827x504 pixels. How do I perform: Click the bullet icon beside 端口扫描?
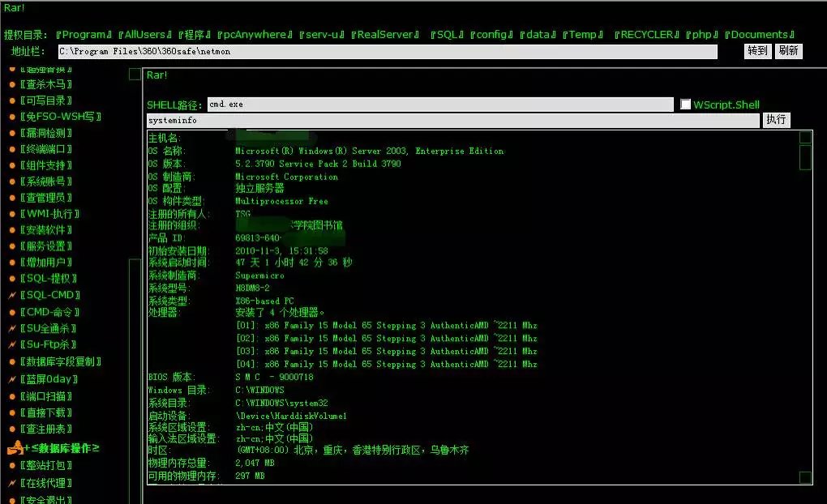(x=12, y=396)
